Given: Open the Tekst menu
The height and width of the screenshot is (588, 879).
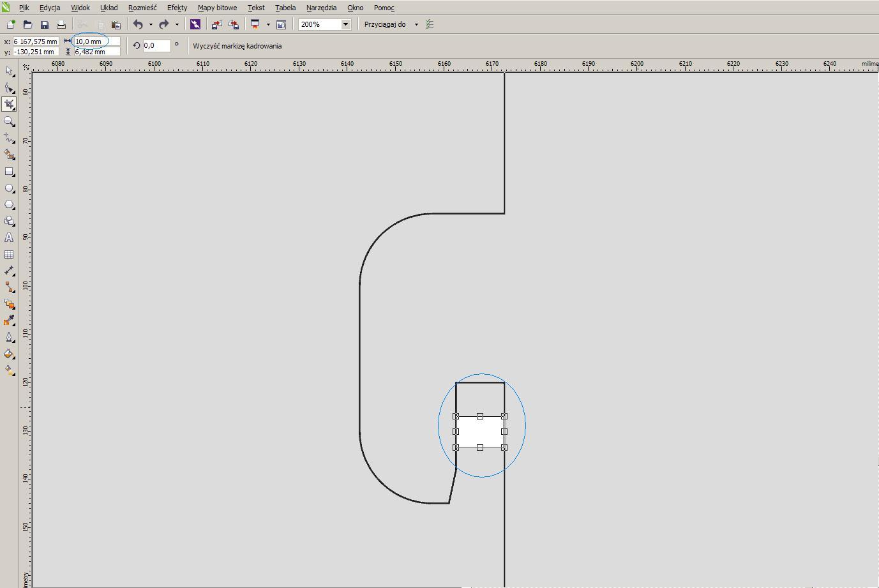Looking at the screenshot, I should click(x=257, y=8).
